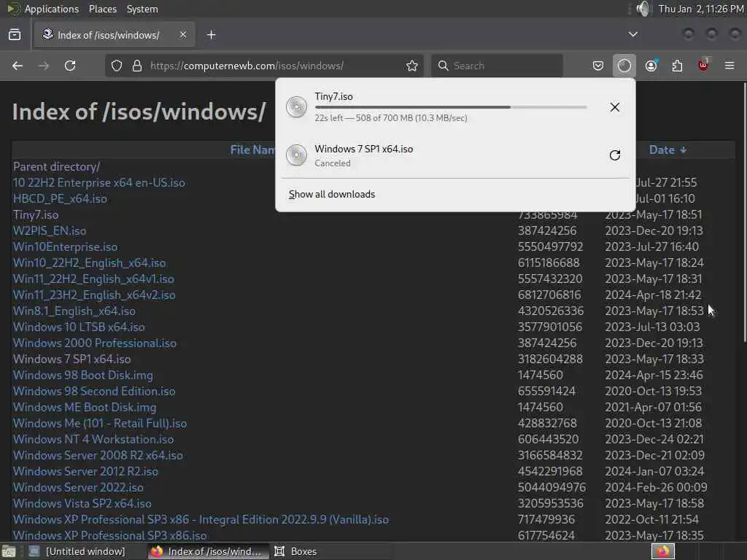Open the Places menu
The image size is (747, 560).
[x=102, y=9]
